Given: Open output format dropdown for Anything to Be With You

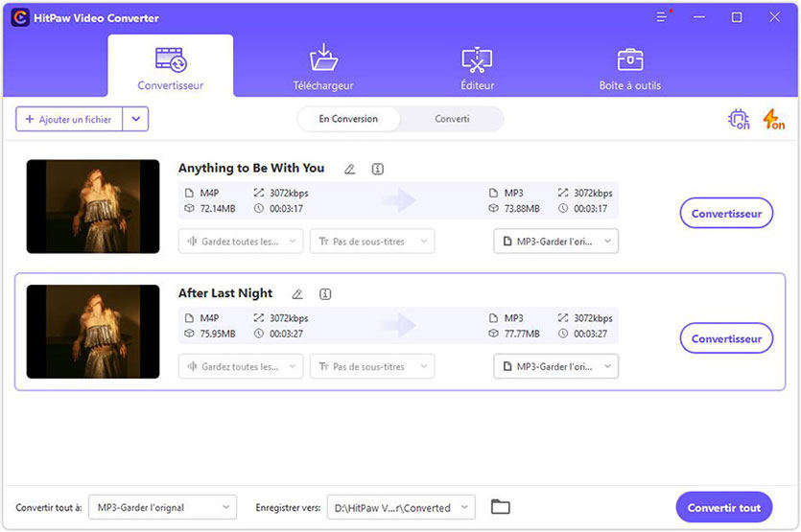Looking at the screenshot, I should tap(555, 241).
